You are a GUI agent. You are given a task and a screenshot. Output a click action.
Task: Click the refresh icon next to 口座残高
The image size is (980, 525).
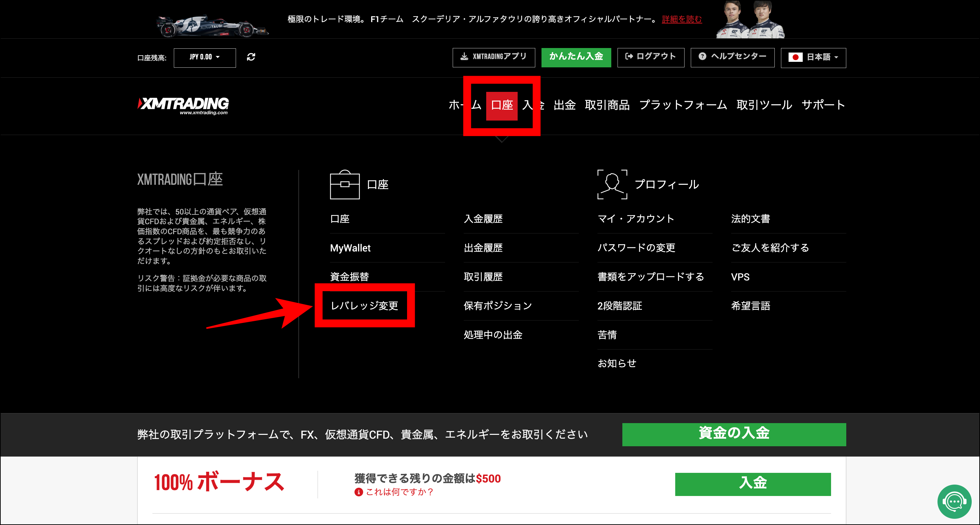tap(251, 57)
